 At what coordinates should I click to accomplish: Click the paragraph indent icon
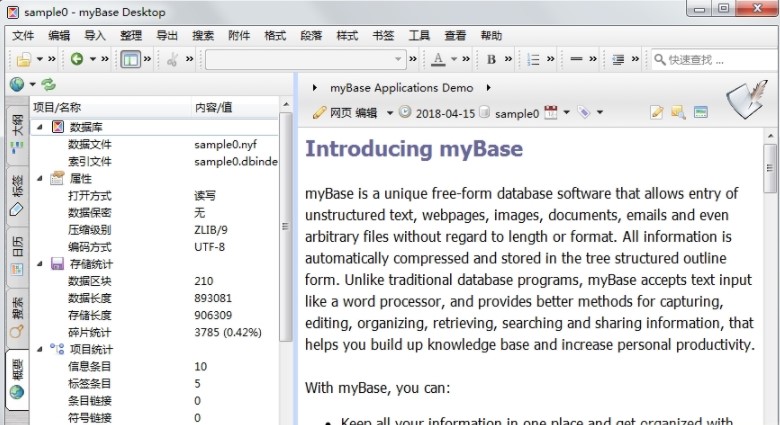(618, 60)
